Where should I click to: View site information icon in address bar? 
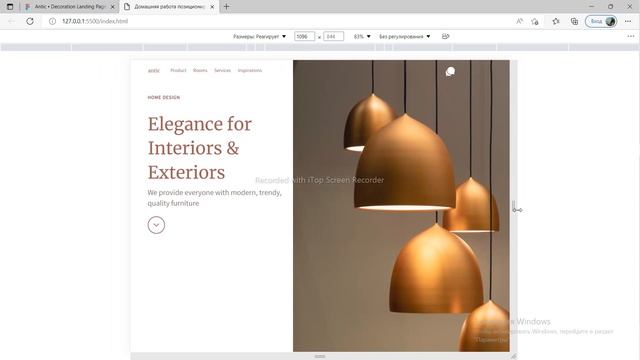pos(52,21)
